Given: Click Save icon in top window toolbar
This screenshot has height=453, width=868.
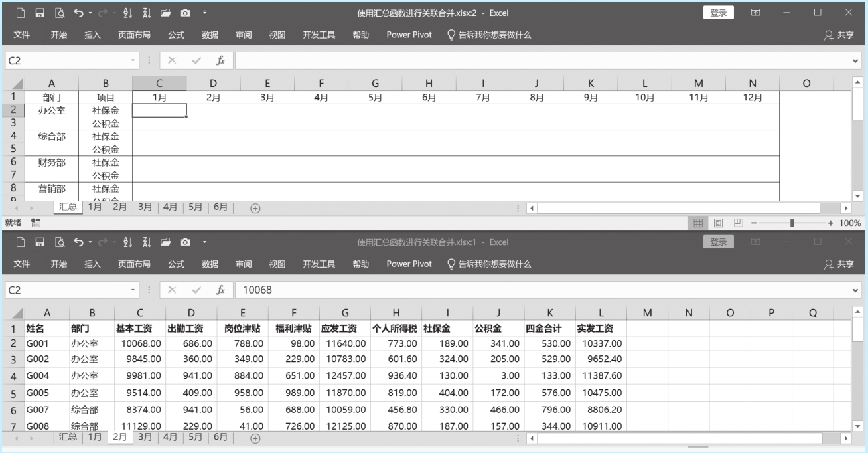Looking at the screenshot, I should [x=40, y=13].
